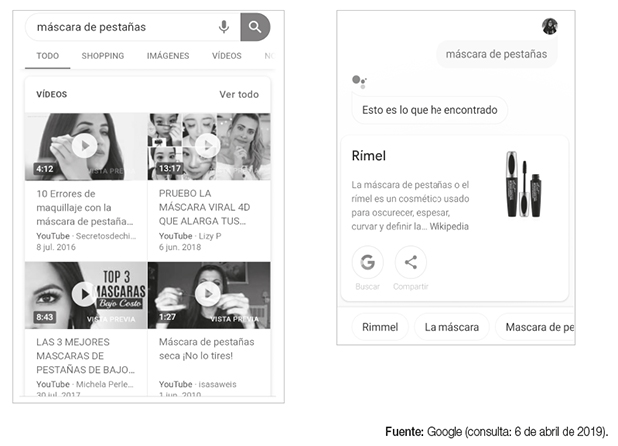
Task: Open LAS 3 MEJORES MASCARAS title
Action: (85, 356)
